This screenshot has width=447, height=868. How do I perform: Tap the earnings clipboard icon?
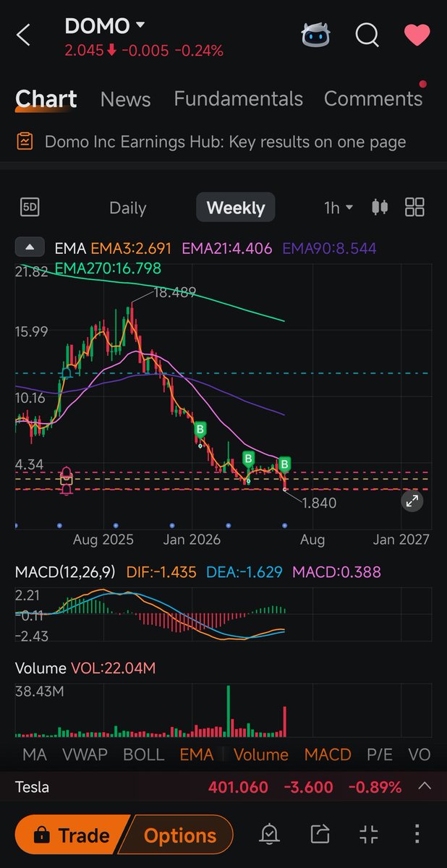click(25, 141)
